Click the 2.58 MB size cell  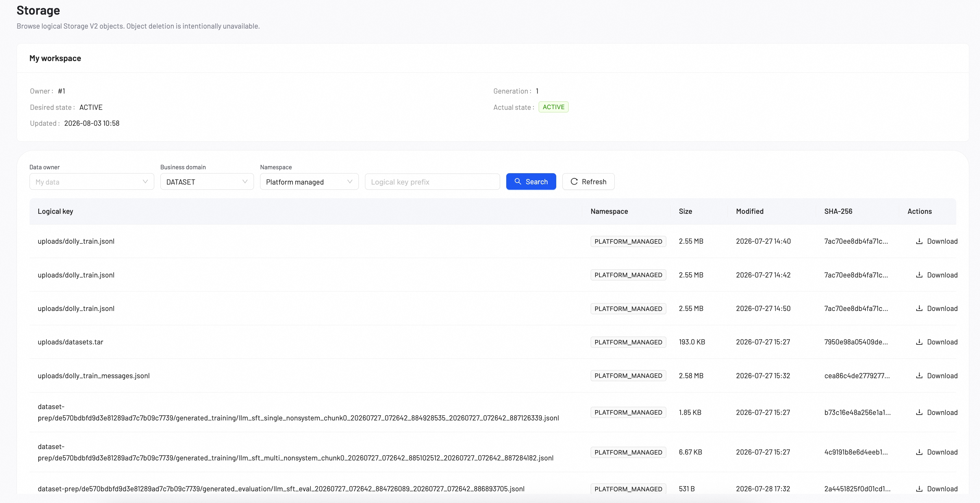tap(691, 376)
